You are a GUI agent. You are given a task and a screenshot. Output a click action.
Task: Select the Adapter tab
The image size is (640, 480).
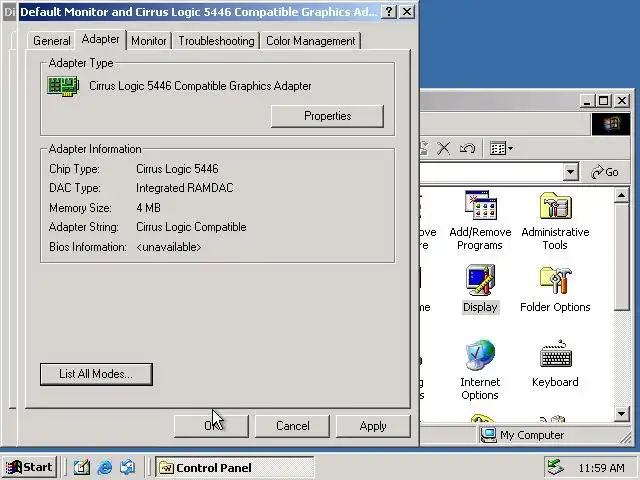(x=100, y=39)
